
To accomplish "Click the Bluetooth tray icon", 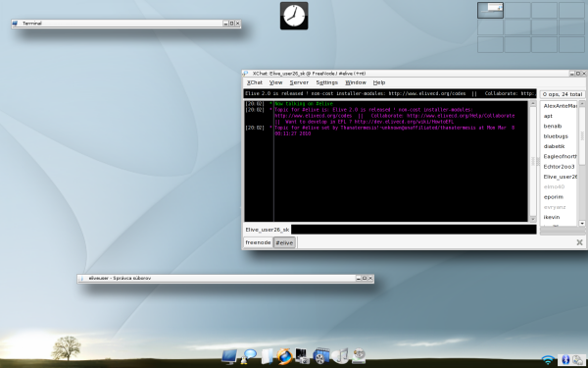I will coord(565,360).
